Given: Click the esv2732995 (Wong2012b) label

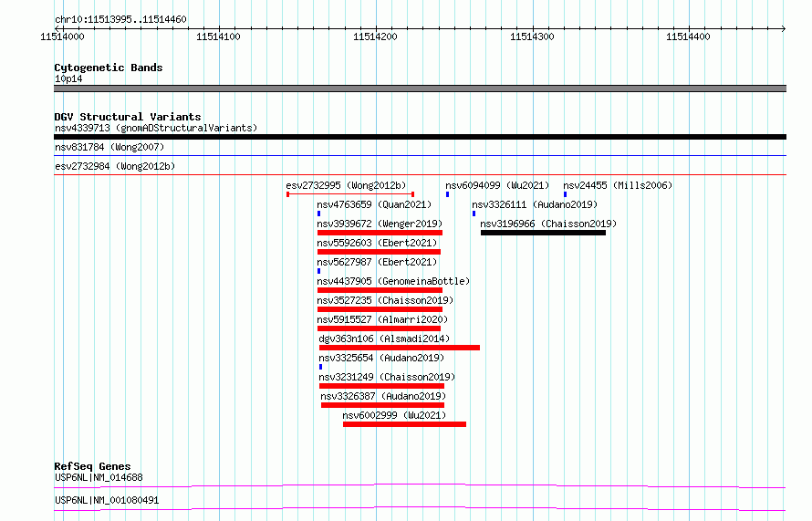Looking at the screenshot, I should [346, 185].
